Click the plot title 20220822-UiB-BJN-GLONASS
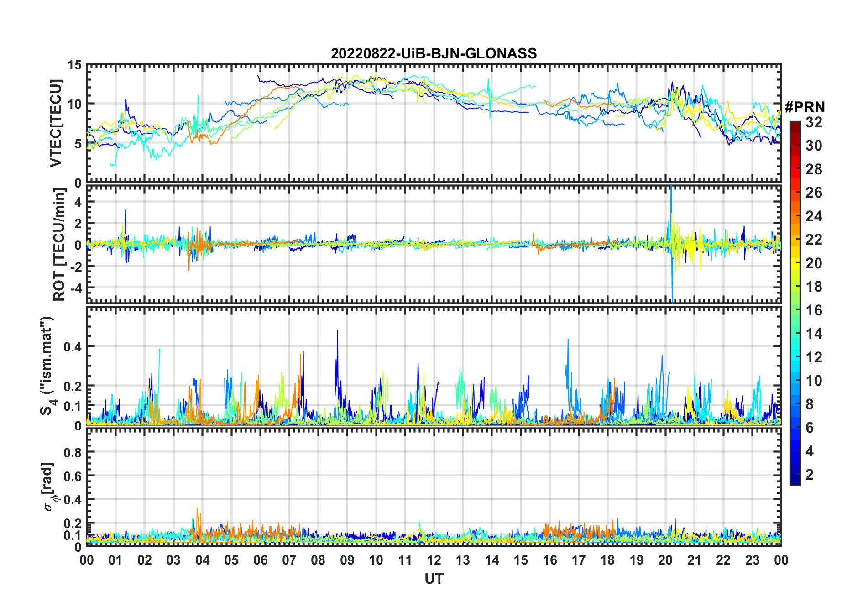 434,53
